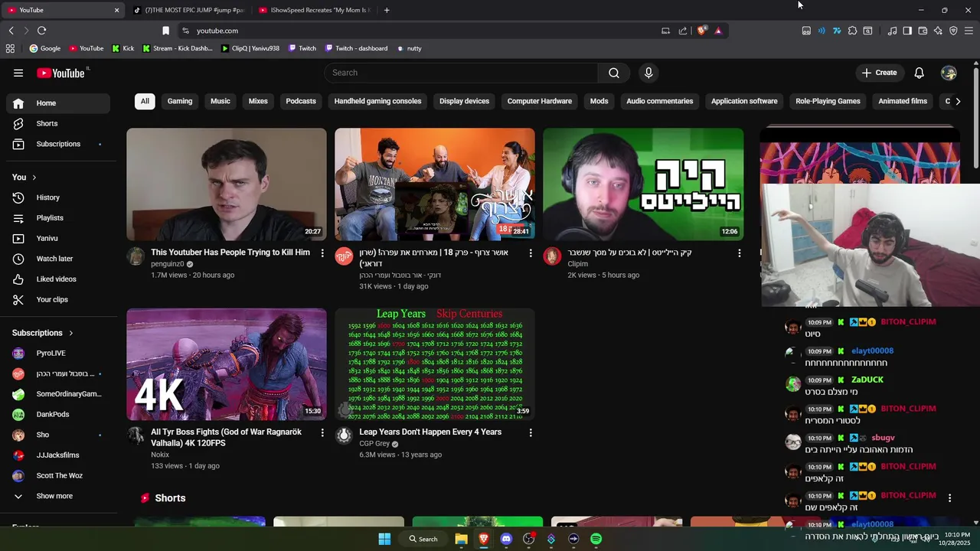Play the Leap Years Skip Centuries thumbnail
The image size is (980, 551).
point(435,364)
